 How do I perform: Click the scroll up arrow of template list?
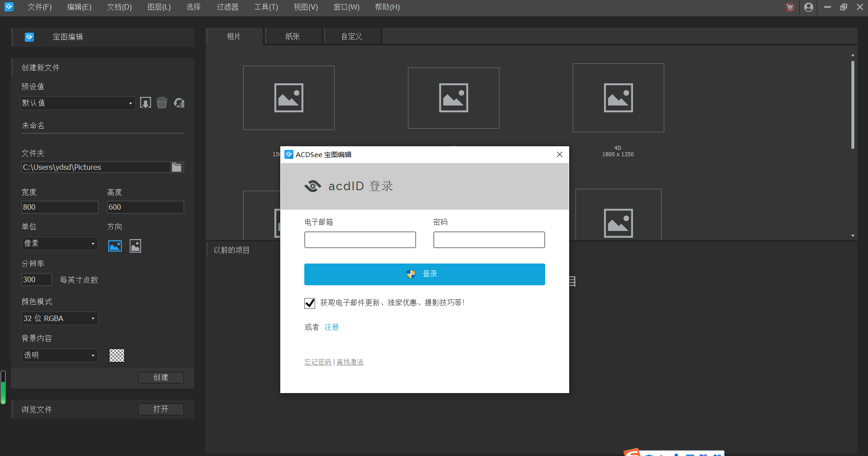853,55
